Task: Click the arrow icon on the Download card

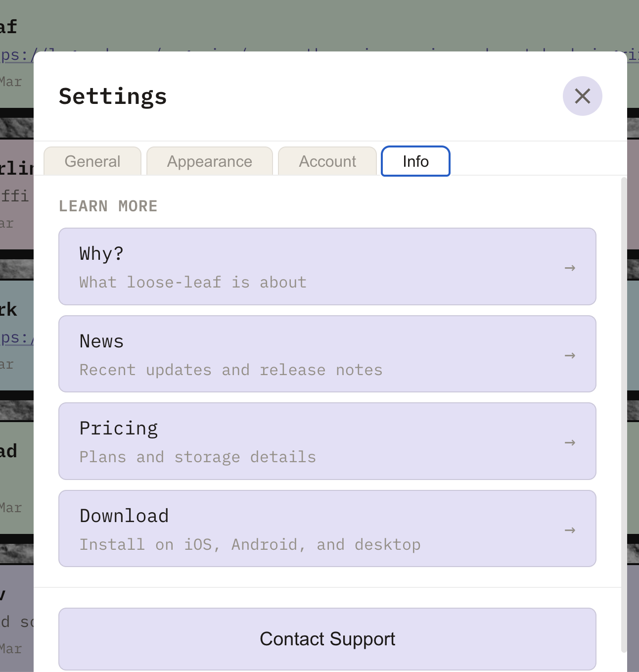Action: coord(570,530)
